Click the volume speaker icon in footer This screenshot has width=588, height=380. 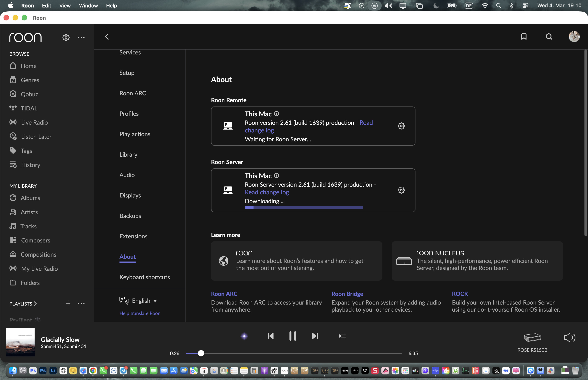[x=570, y=337]
